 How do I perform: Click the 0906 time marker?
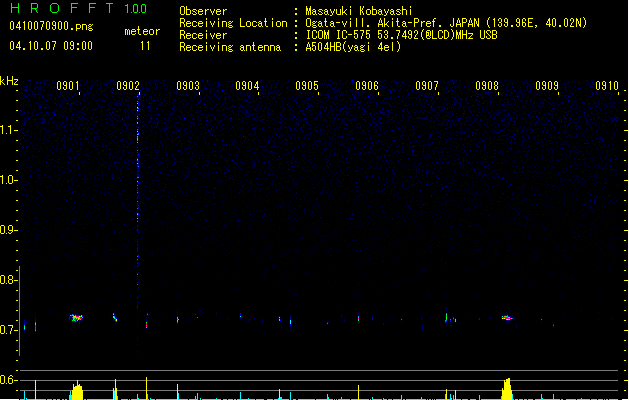coord(367,86)
